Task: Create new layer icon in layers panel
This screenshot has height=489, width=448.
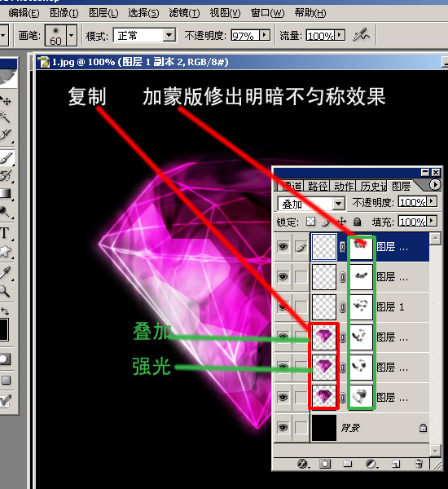Action: coord(396,464)
